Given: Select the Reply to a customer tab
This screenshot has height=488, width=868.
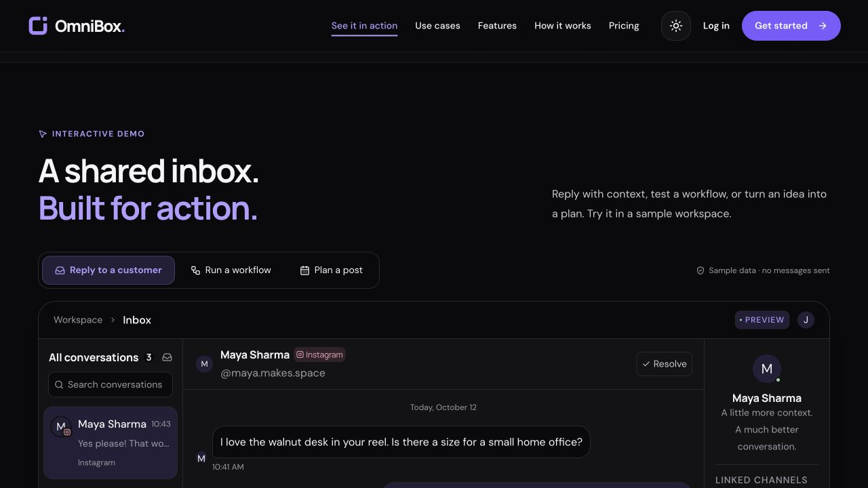Looking at the screenshot, I should 108,270.
